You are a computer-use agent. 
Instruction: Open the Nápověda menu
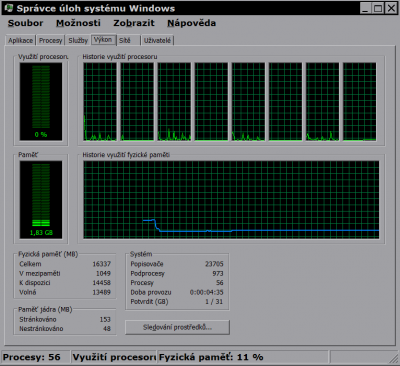[191, 23]
